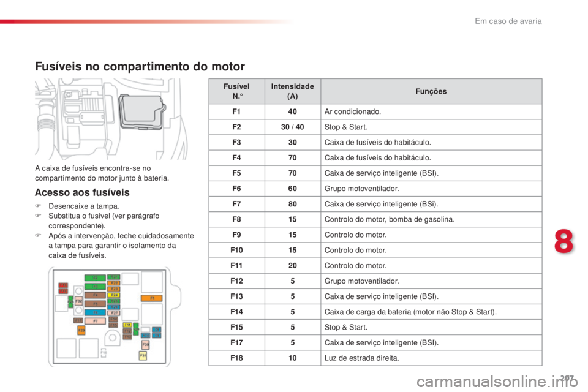Click the intensity value 20 for F11
Image resolution: width=588 pixels, height=392 pixels.
(x=293, y=265)
